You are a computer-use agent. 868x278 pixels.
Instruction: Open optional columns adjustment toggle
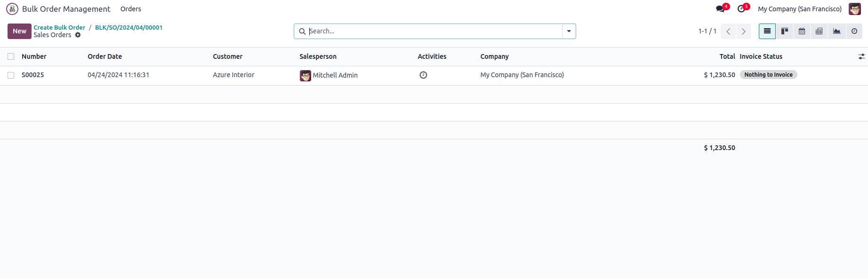pyautogui.click(x=861, y=56)
